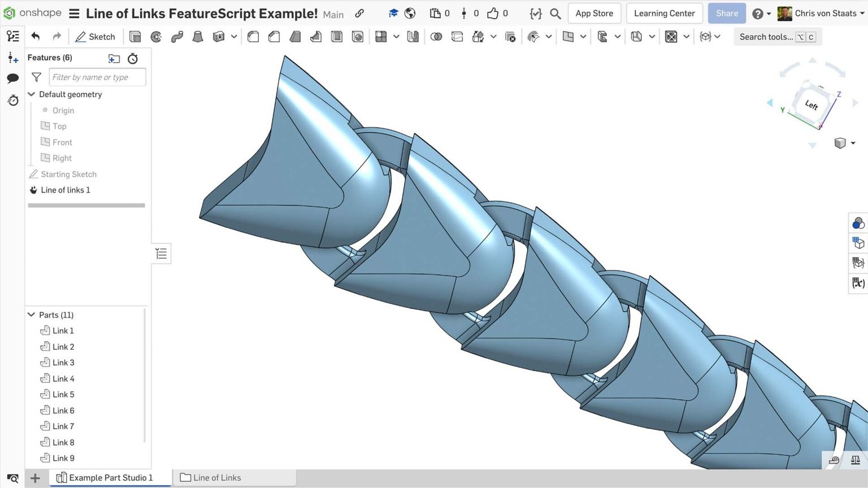Select the Loft tool
Screen dimensions: 868x488
(x=198, y=36)
